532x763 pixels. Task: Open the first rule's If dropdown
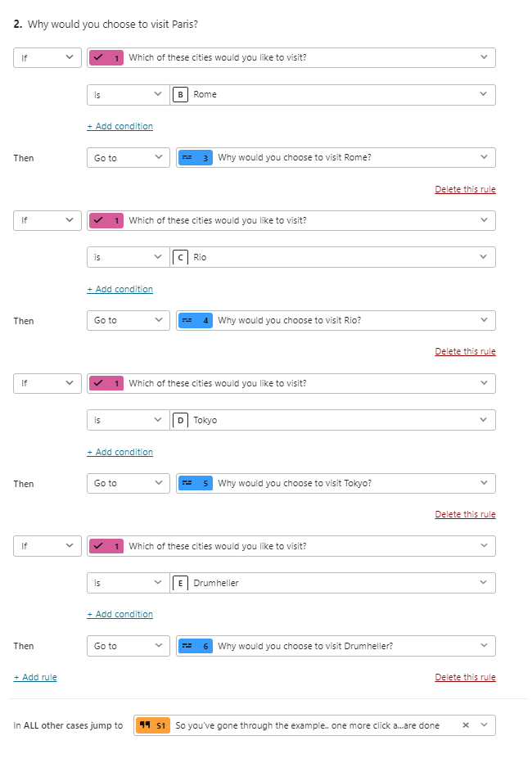[47, 57]
